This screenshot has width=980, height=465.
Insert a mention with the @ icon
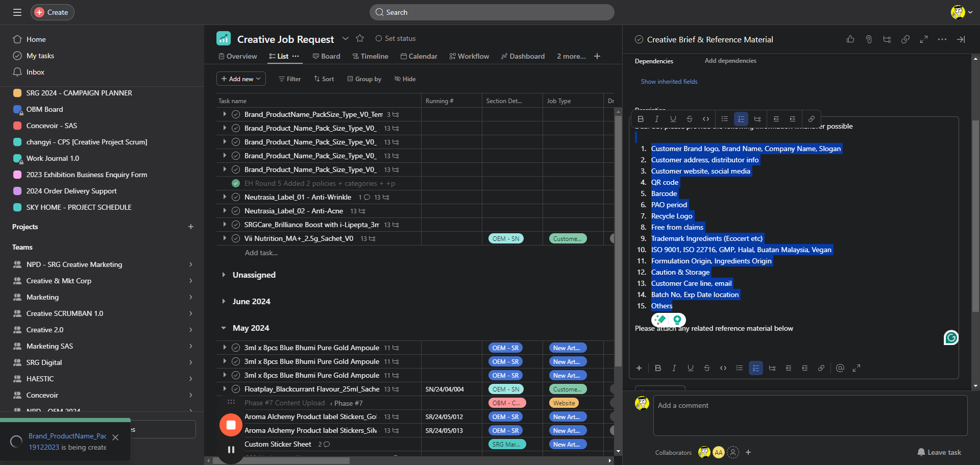(840, 368)
